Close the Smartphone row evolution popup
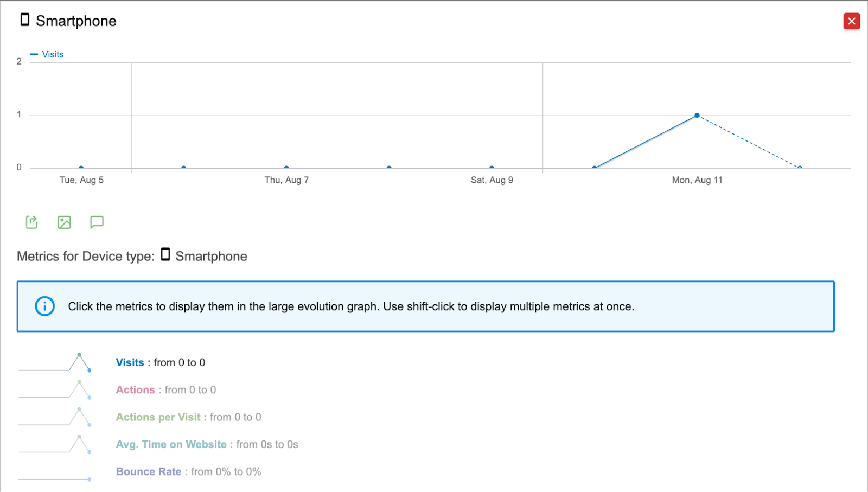The width and height of the screenshot is (868, 492). point(851,21)
